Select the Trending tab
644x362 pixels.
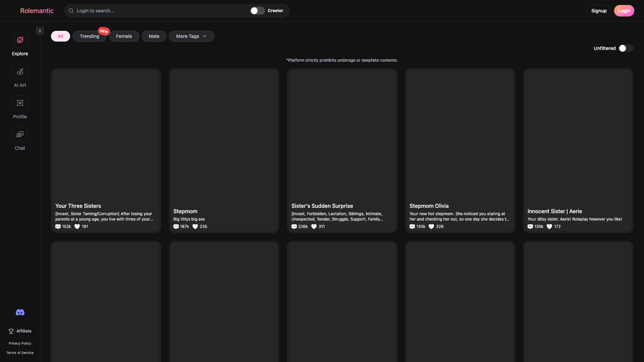(90, 36)
